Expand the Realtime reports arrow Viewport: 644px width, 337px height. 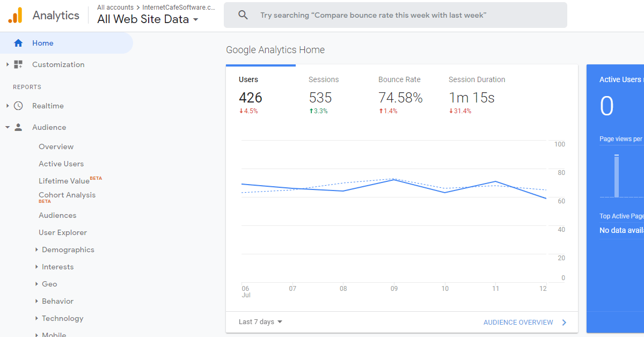[x=8, y=106]
